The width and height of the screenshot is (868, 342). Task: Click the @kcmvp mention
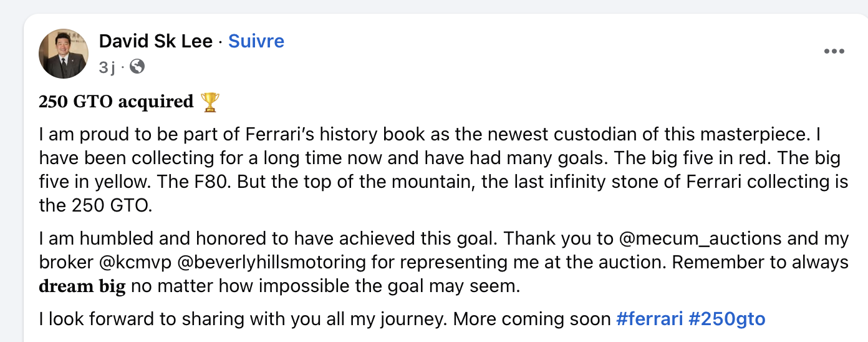click(135, 263)
